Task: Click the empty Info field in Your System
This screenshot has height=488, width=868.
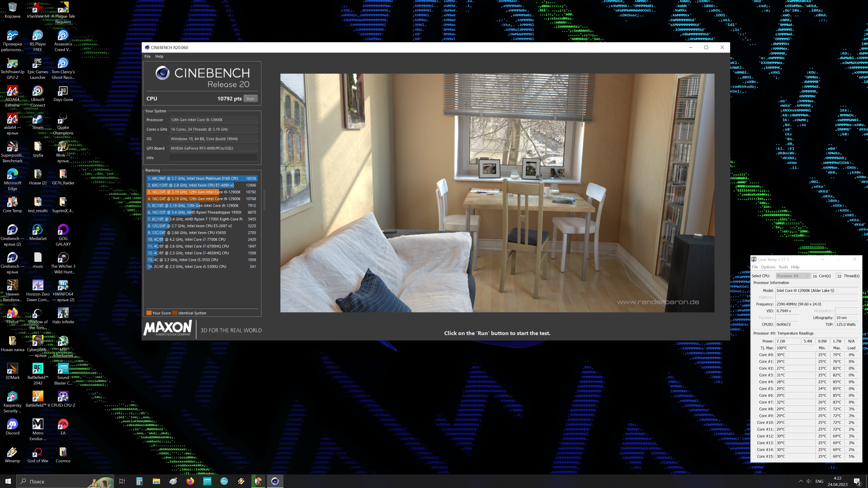Action: [x=213, y=158]
